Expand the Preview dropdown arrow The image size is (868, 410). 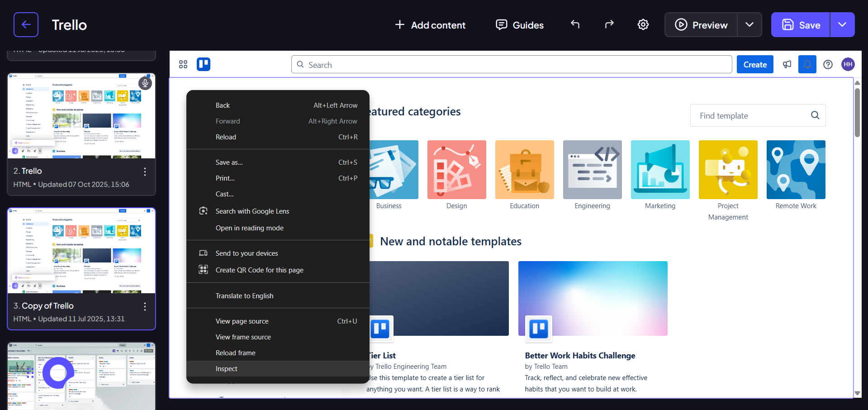tap(749, 24)
